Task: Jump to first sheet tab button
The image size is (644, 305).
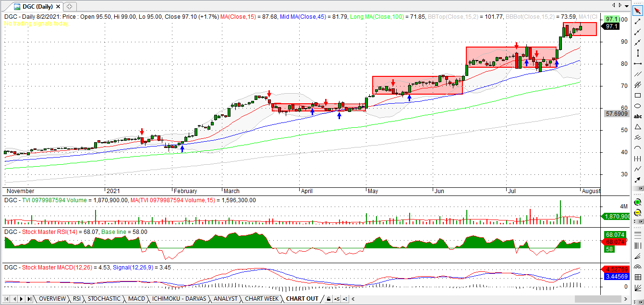Action: click(x=7, y=299)
